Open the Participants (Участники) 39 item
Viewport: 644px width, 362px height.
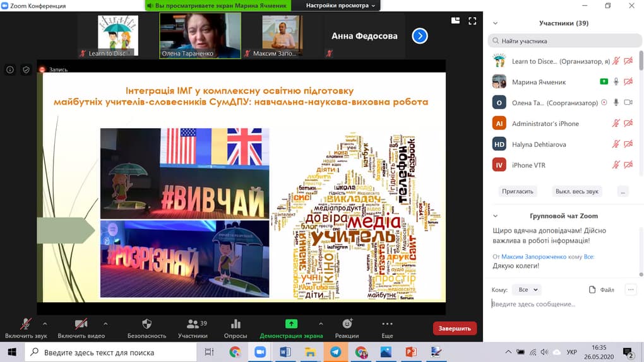pyautogui.click(x=193, y=328)
